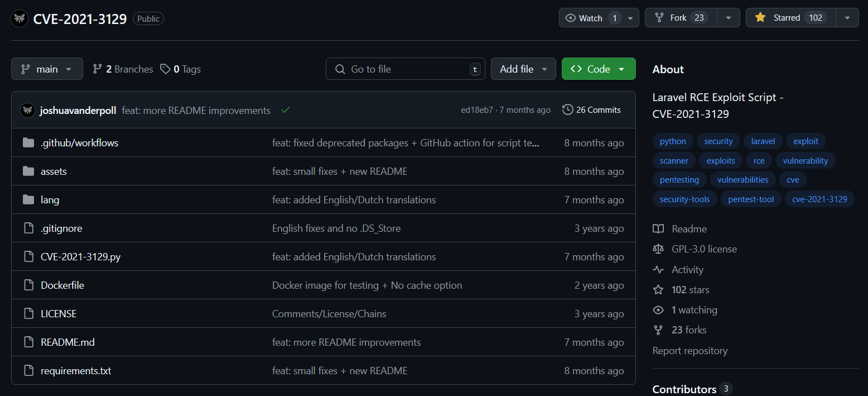Image resolution: width=868 pixels, height=396 pixels.
Task: Open commit message 'English fixes and no .DS_Store'
Action: coord(336,228)
